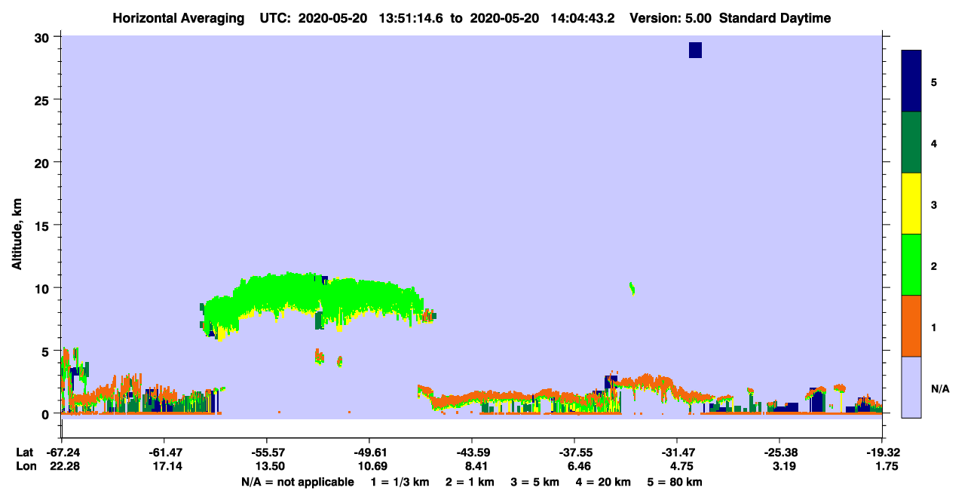Click latitude value -19.32
Image resolution: width=980 pixels, height=503 pixels.
pyautogui.click(x=882, y=452)
